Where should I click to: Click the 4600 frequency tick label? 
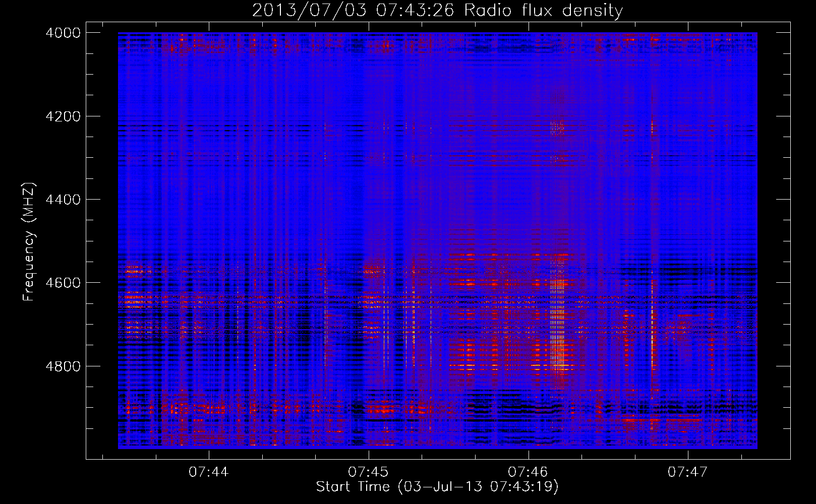point(63,283)
